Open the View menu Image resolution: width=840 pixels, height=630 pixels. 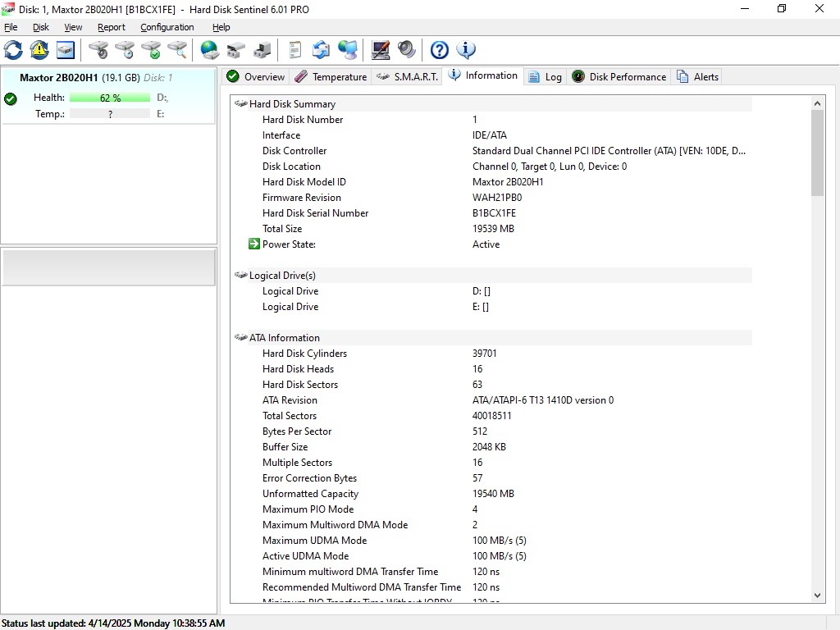pos(73,27)
